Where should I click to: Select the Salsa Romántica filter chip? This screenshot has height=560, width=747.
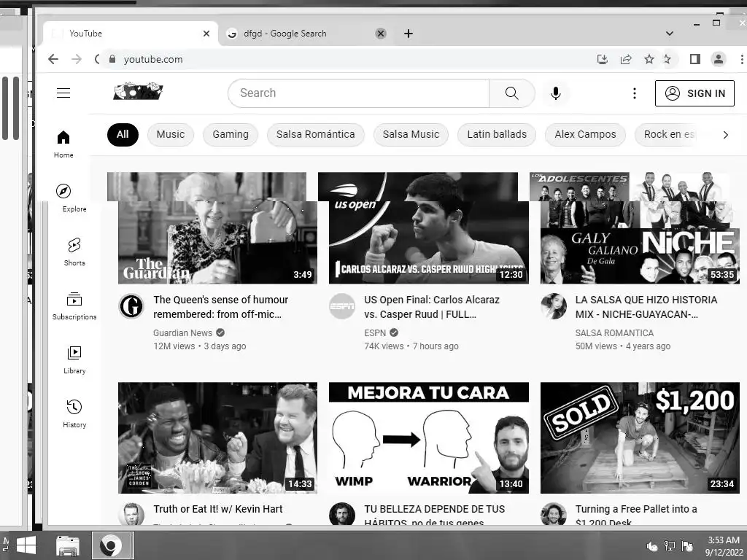315,134
